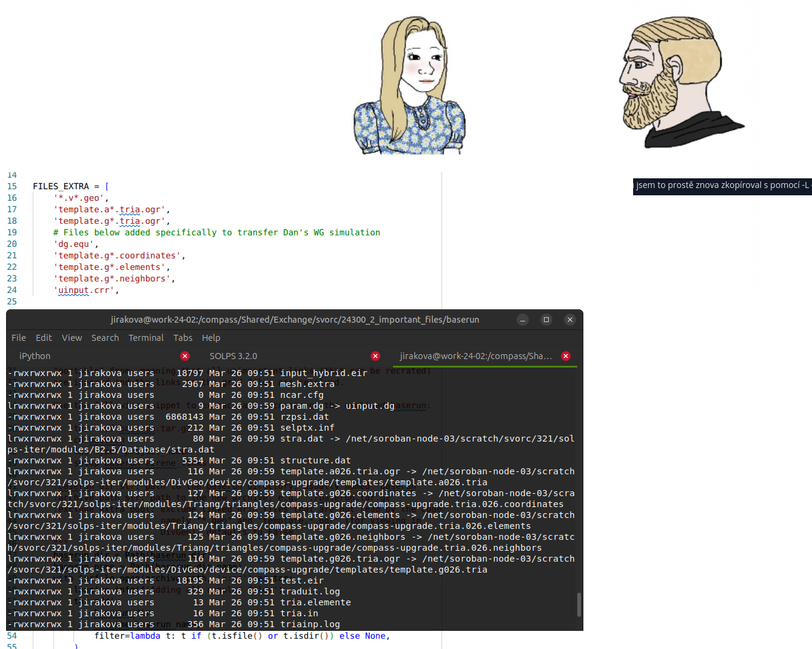Click 'template.g026.coordinates' in the terminal
The height and width of the screenshot is (649, 812).
point(348,493)
